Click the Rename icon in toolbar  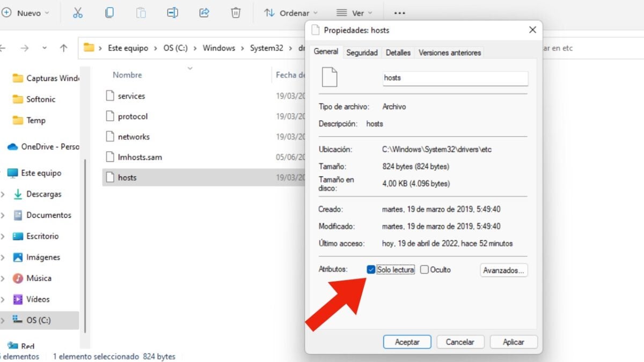pyautogui.click(x=172, y=13)
